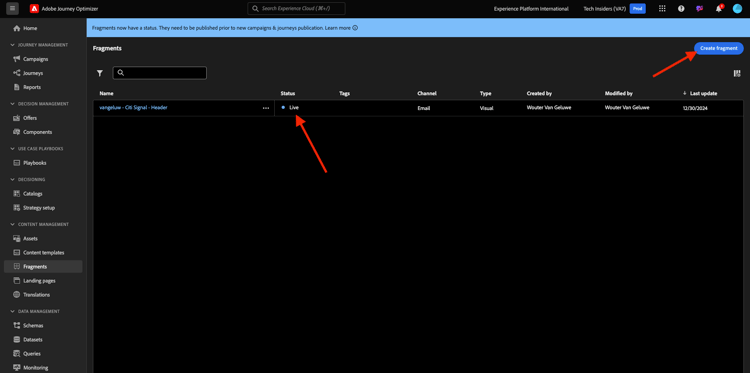Image resolution: width=750 pixels, height=373 pixels.
Task: Collapse the Use Case Playbooks section
Action: [13, 149]
